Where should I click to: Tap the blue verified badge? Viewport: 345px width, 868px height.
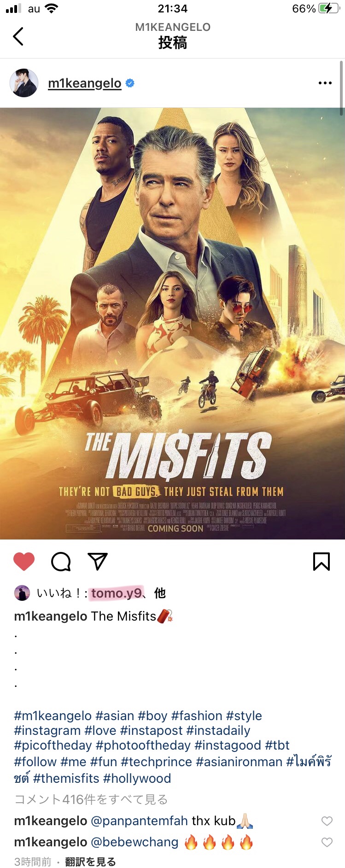(130, 83)
